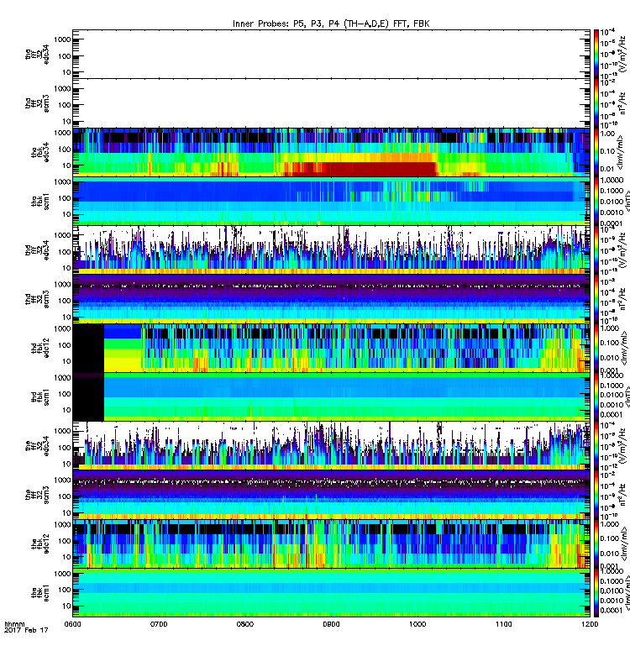630x672 pixels.
Task: Click the the fbk scm1 spectrogram panel
Action: [x=331, y=593]
